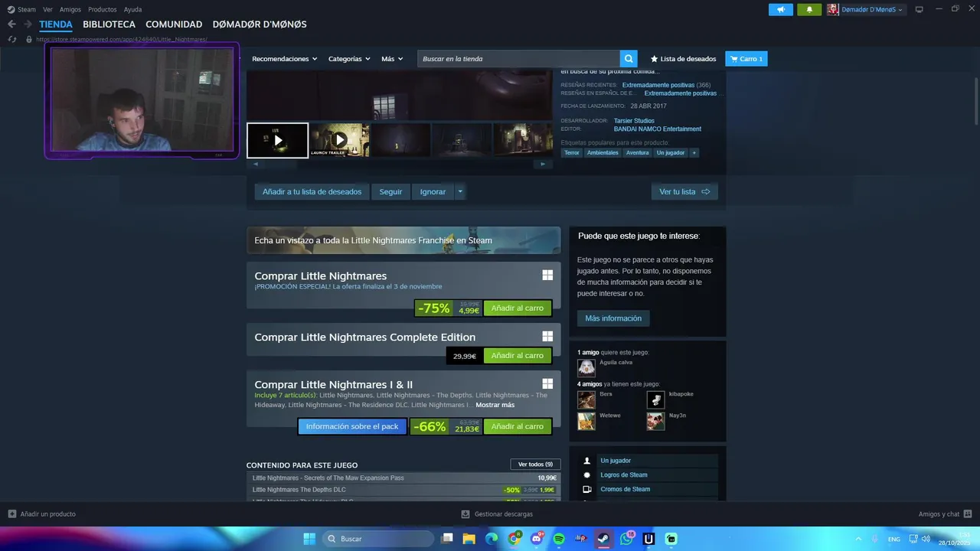Click the store search magnifier icon
This screenshot has height=551, width=980.
tap(629, 59)
